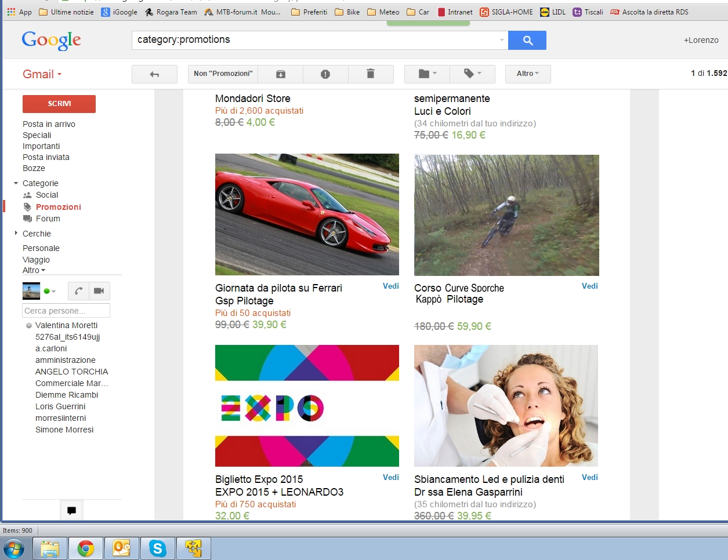The height and width of the screenshot is (560, 728).
Task: Select the Forum category
Action: click(48, 219)
